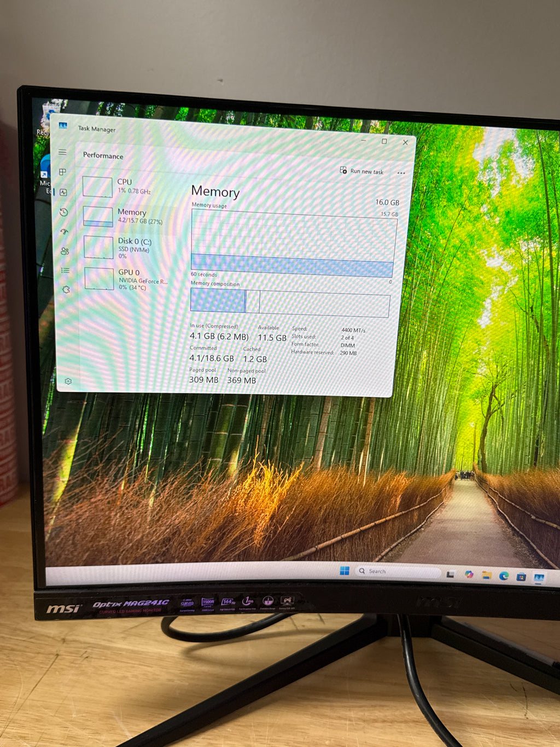Go to the Processes page icon
This screenshot has height=747, width=560.
click(x=63, y=172)
